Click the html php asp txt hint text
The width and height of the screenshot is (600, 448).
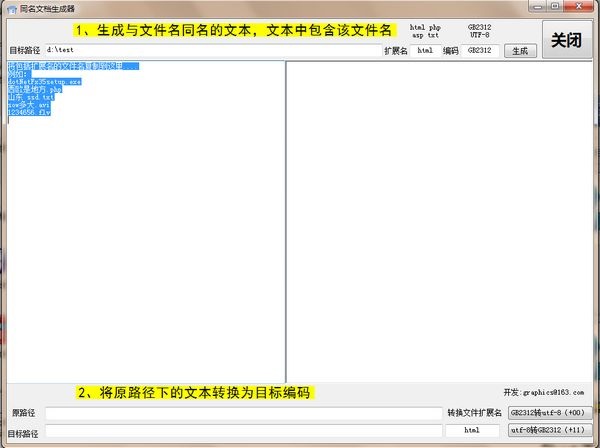[425, 31]
